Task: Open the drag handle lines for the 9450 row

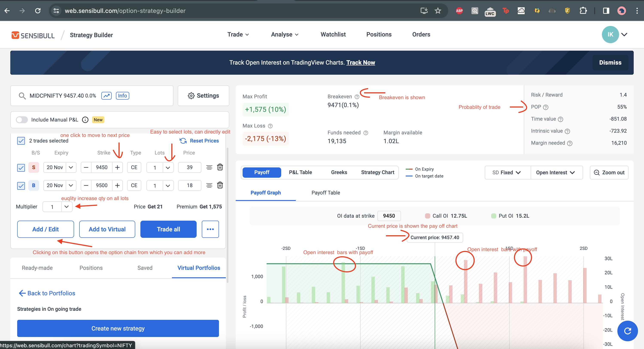Action: (x=209, y=167)
